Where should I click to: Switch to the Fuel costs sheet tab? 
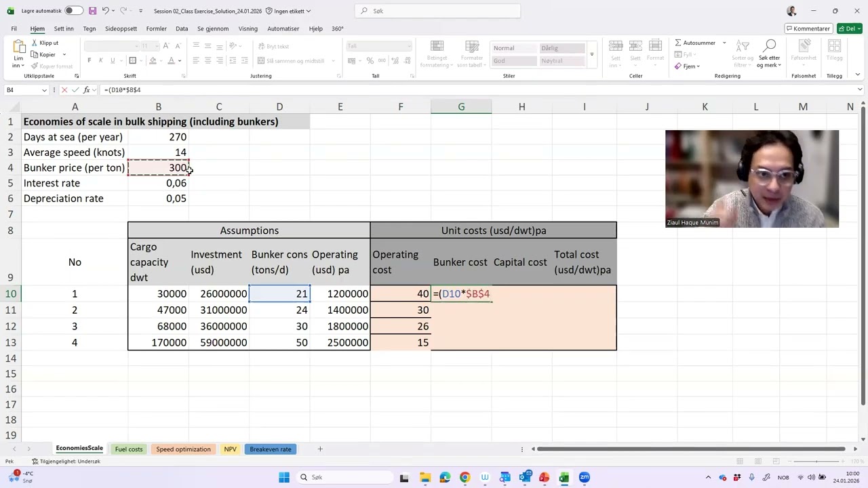tap(129, 449)
